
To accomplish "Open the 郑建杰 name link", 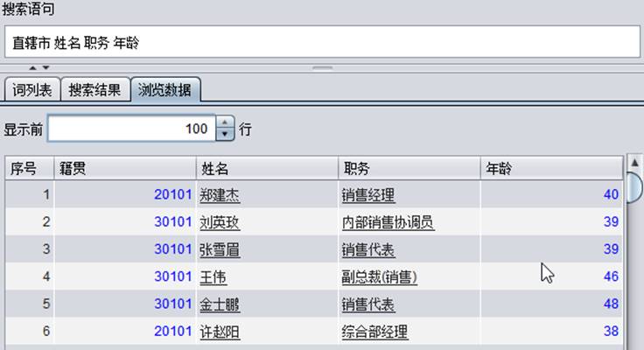I will 220,195.
